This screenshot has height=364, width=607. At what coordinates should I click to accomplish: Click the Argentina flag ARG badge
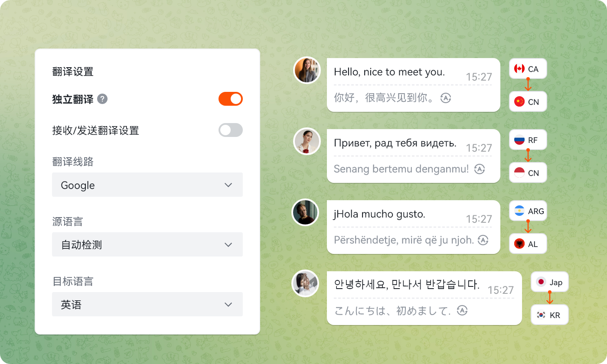click(x=528, y=211)
